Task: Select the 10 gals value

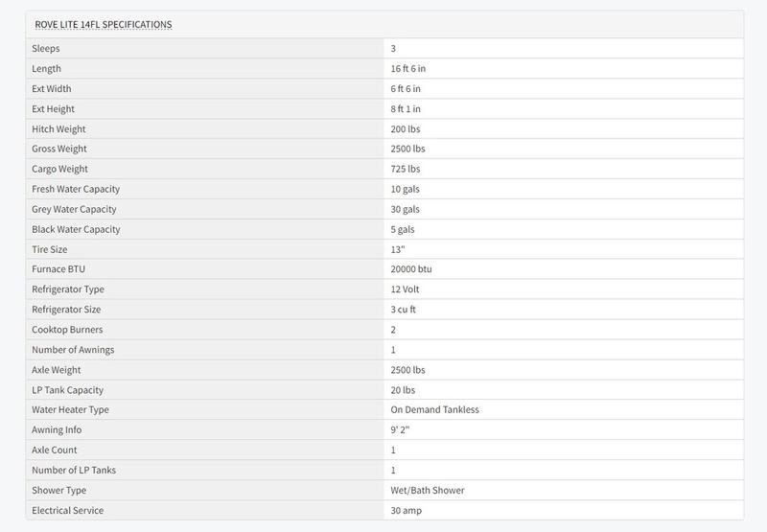Action: pyautogui.click(x=405, y=189)
